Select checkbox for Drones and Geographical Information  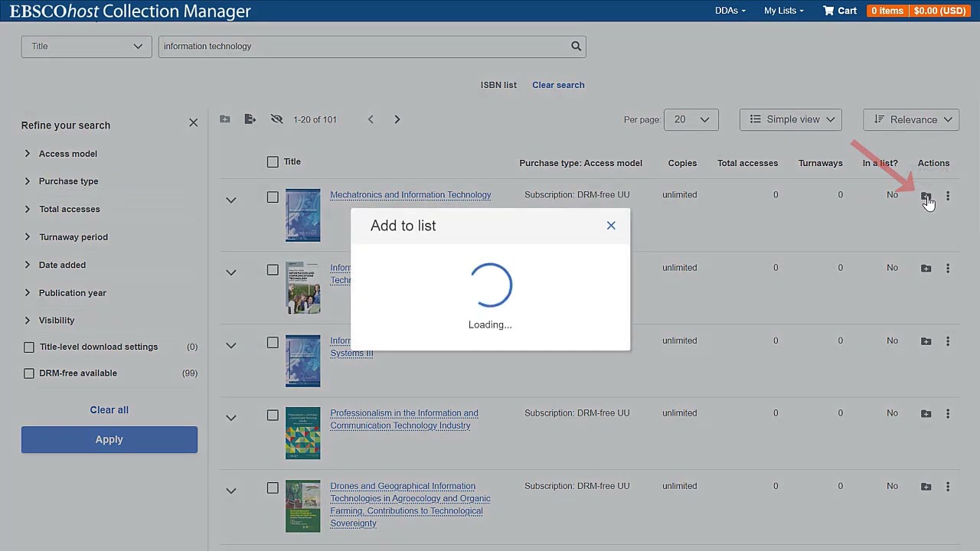pos(273,487)
